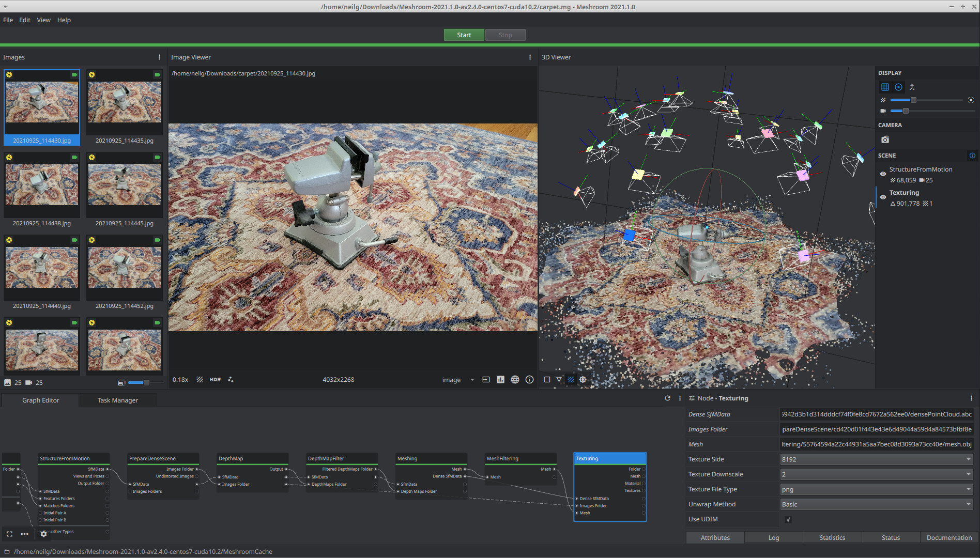Image resolution: width=980 pixels, height=558 pixels.
Task: Open the Scene info panel icon
Action: click(x=972, y=156)
